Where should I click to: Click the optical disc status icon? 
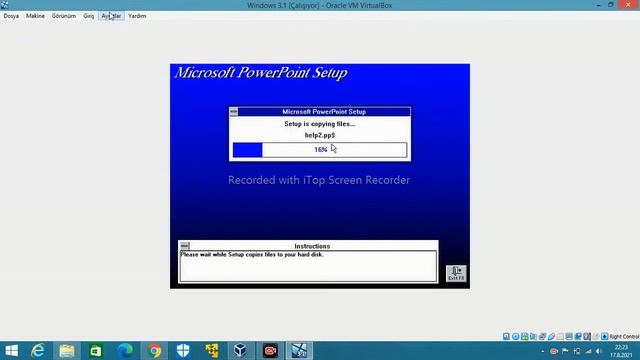click(x=516, y=336)
